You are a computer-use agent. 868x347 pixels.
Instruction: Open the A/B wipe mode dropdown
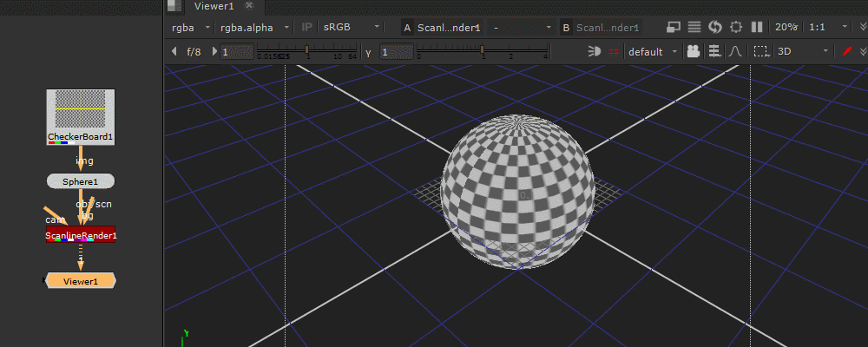(522, 28)
